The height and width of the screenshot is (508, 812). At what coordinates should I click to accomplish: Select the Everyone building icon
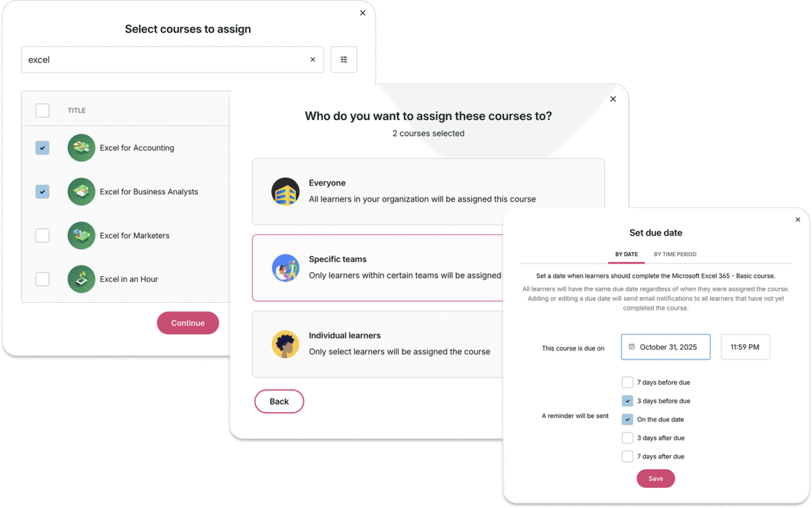click(x=286, y=192)
